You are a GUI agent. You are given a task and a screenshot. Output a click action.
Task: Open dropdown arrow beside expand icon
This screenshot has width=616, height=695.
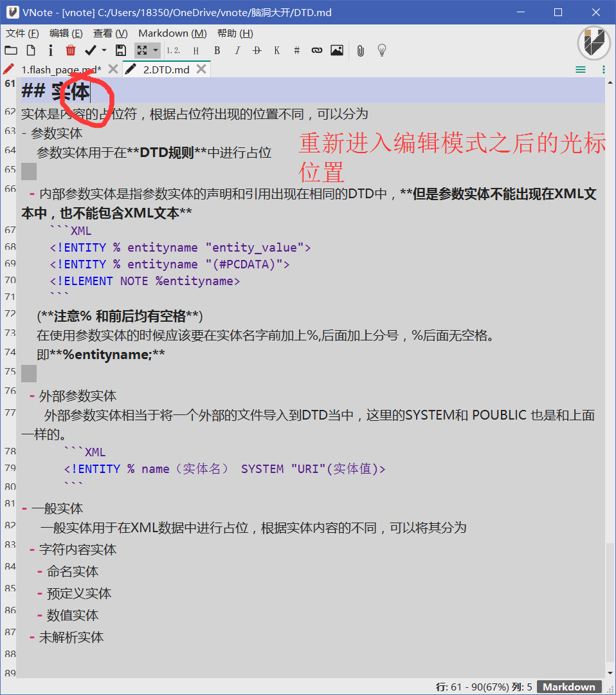(x=156, y=51)
